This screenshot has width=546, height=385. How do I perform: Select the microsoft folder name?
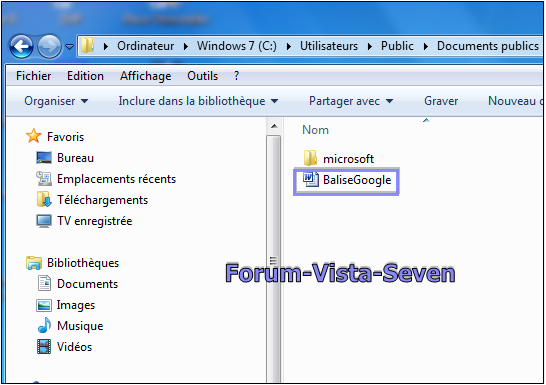coord(348,159)
